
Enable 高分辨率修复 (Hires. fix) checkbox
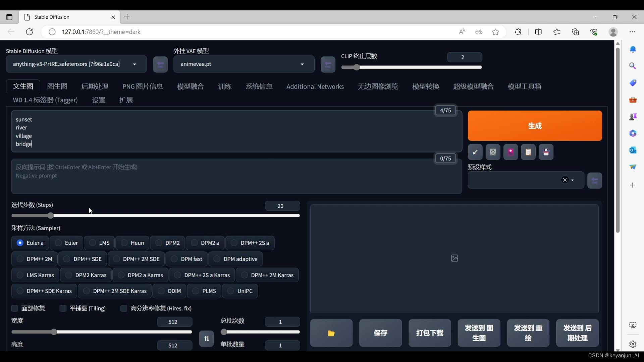124,308
